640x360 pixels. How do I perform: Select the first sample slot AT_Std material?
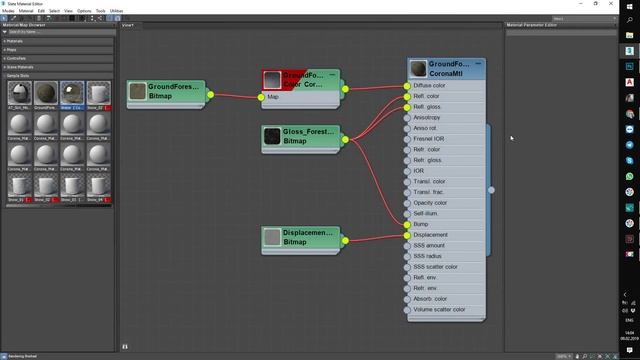tap(20, 93)
